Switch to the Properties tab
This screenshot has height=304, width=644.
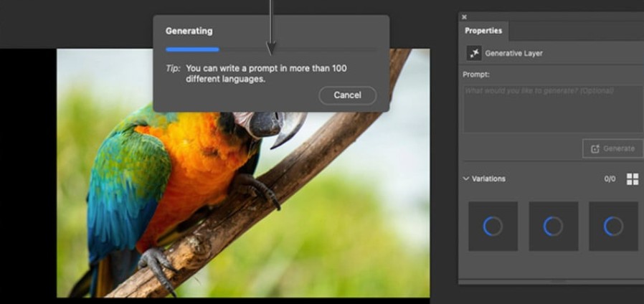483,30
